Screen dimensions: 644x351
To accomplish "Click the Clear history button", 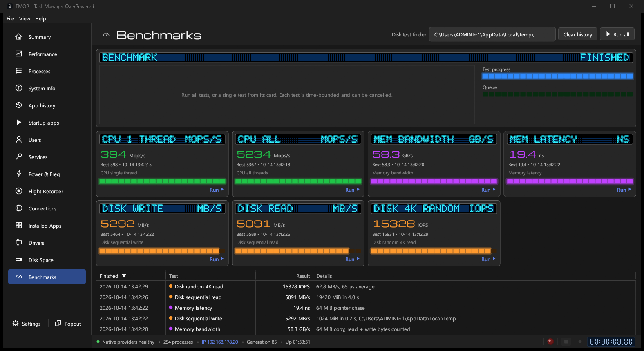I will [578, 34].
